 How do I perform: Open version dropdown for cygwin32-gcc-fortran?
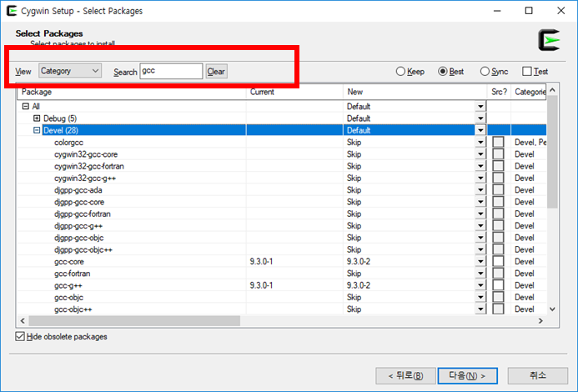point(480,166)
